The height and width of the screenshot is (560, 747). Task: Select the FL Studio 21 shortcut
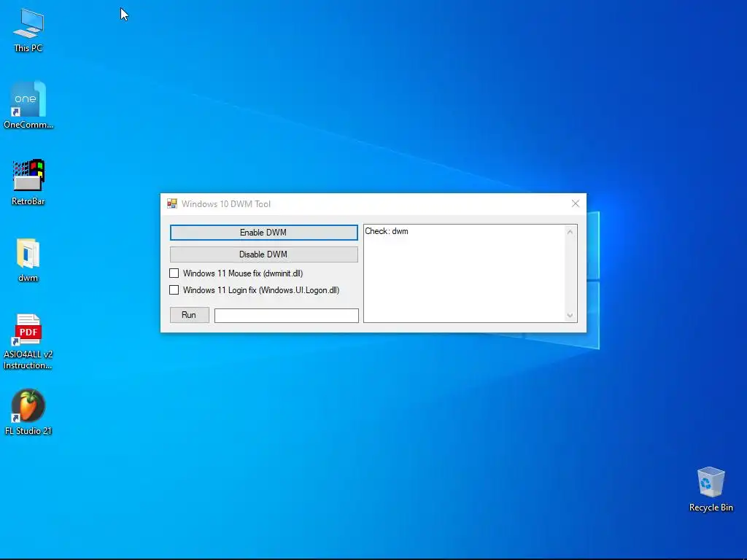[28, 413]
